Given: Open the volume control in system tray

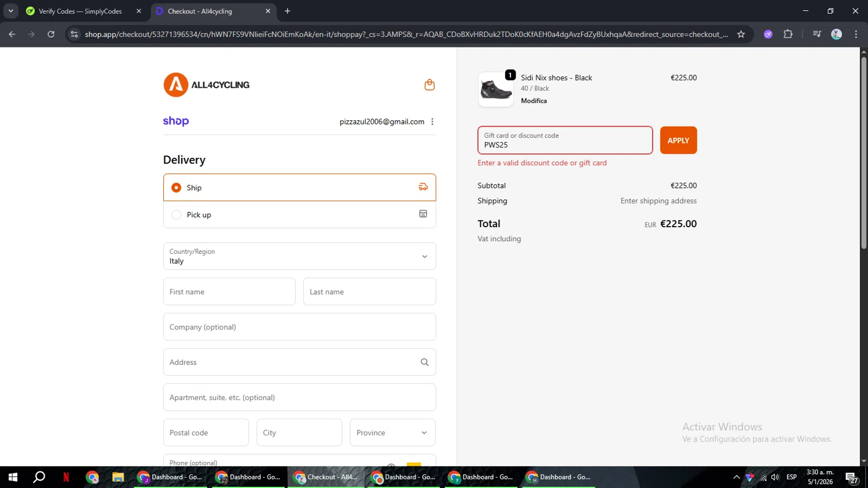Looking at the screenshot, I should (x=775, y=477).
